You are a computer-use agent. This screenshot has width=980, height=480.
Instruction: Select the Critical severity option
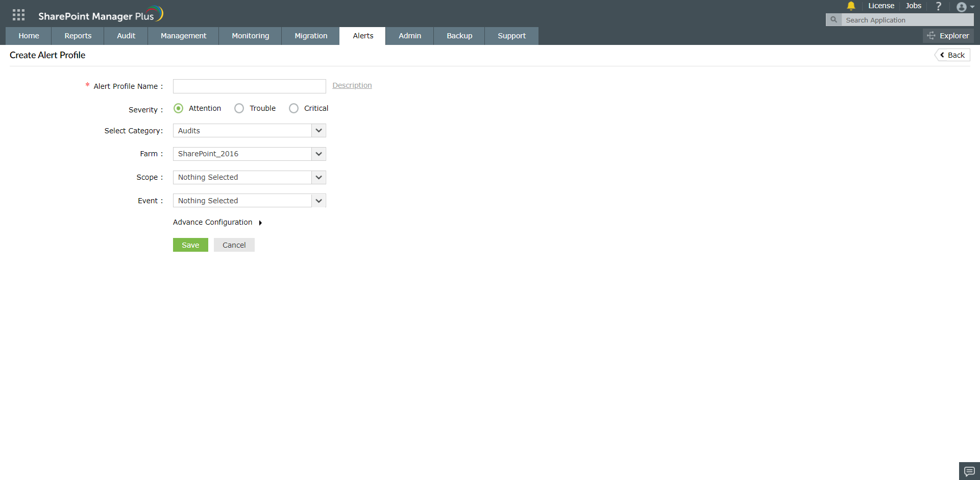(293, 108)
